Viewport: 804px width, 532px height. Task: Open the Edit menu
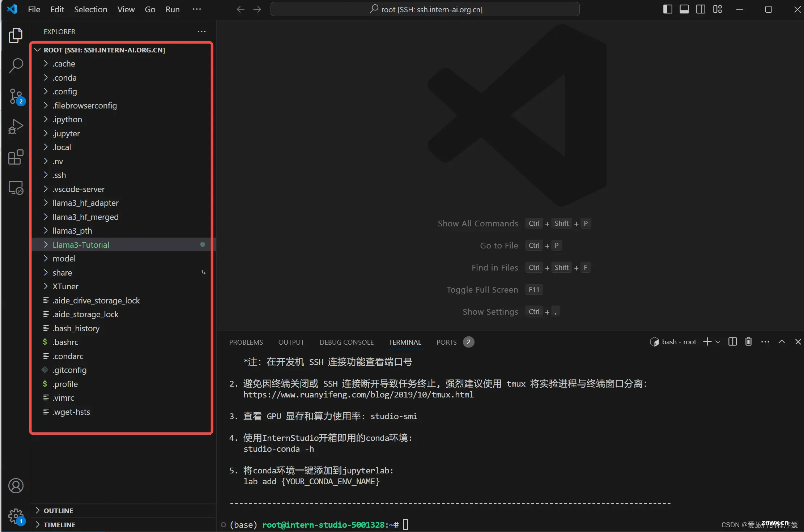[x=57, y=9]
